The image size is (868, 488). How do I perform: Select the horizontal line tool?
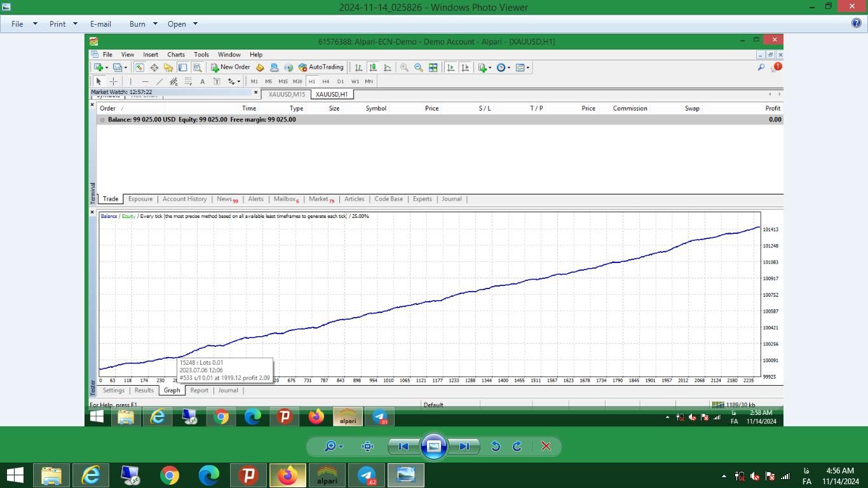pyautogui.click(x=145, y=81)
